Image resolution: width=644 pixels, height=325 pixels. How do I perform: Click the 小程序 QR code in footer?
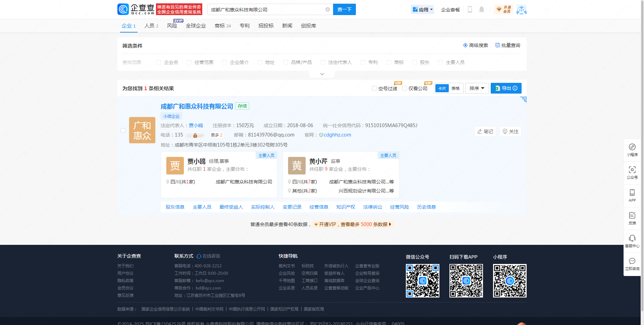[510, 281]
